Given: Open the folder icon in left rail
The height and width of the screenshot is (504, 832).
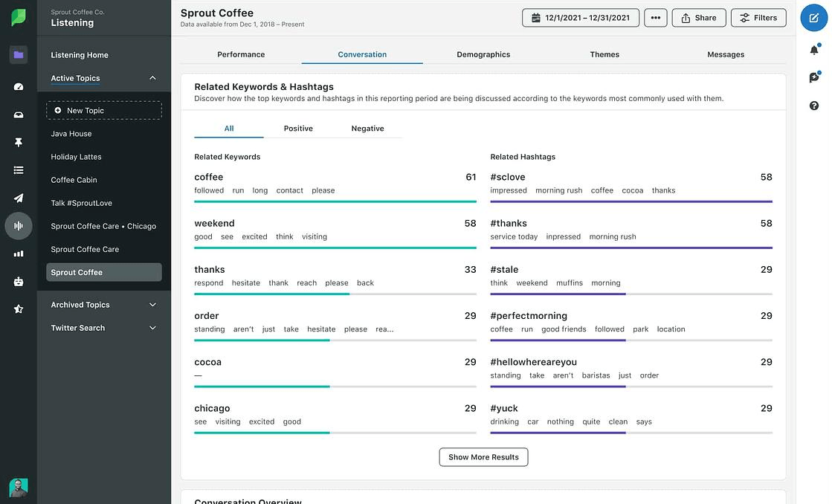Looking at the screenshot, I should pos(19,55).
